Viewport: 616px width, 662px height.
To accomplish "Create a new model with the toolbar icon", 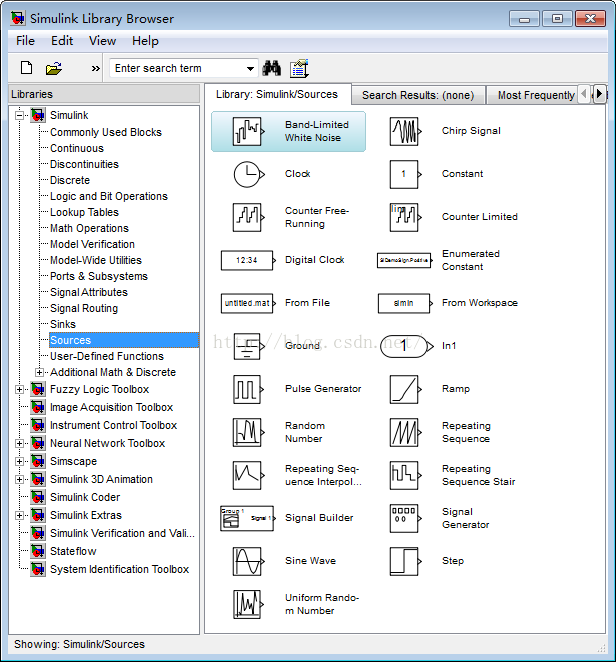I will [x=27, y=68].
